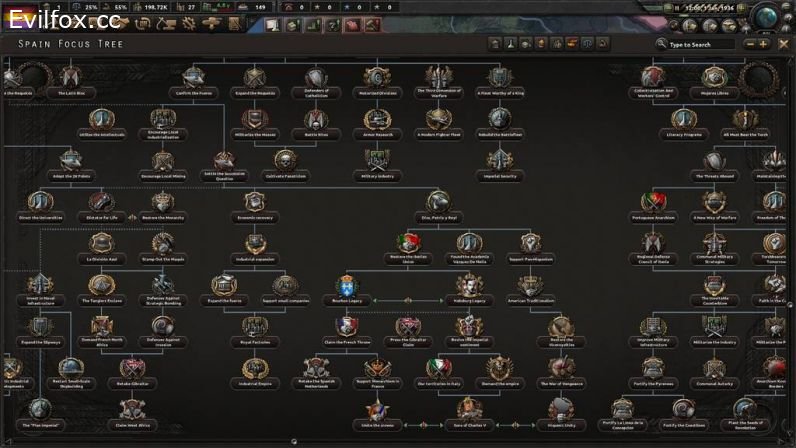Toggle the first focus filter icon

point(494,44)
